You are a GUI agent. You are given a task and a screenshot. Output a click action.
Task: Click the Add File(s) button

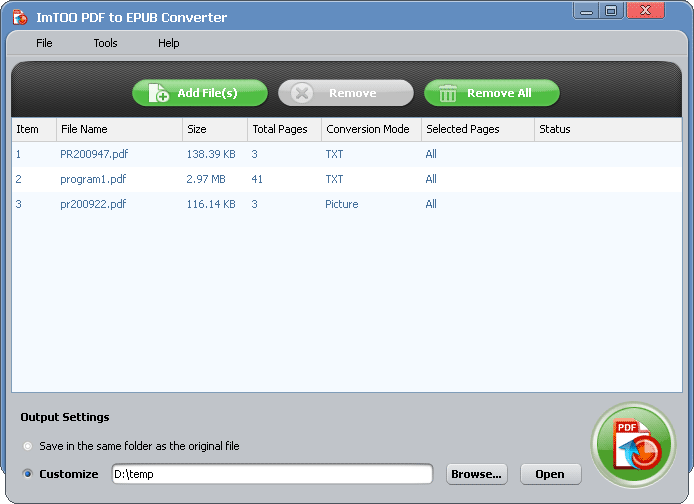coord(200,93)
